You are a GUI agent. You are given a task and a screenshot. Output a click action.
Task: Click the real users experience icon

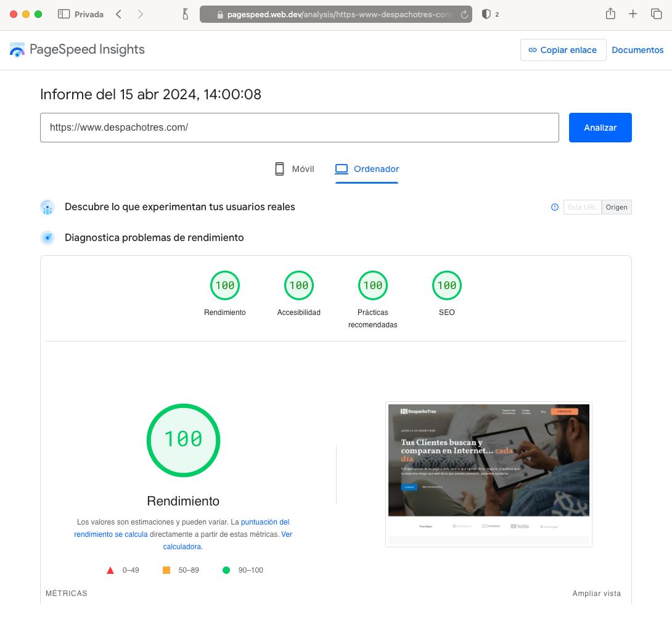click(x=47, y=207)
